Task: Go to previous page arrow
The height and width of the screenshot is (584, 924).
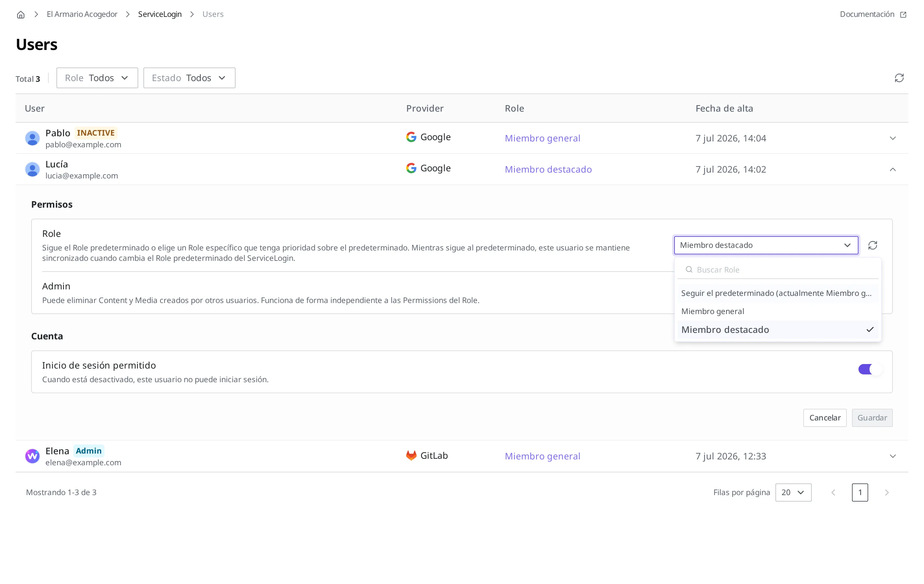Action: tap(833, 492)
